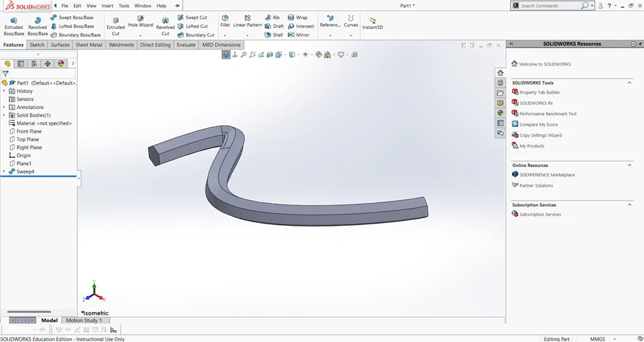Pin the SOLIDWORKS Resources task pane
This screenshot has height=342, width=644.
point(640,44)
